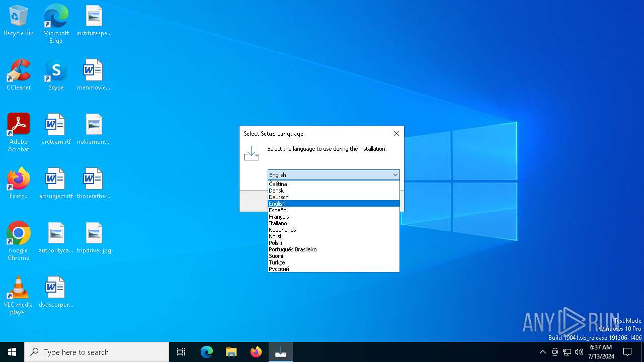Choose Português Brasileiro from the language list
This screenshot has height=362, width=644.
(334, 249)
